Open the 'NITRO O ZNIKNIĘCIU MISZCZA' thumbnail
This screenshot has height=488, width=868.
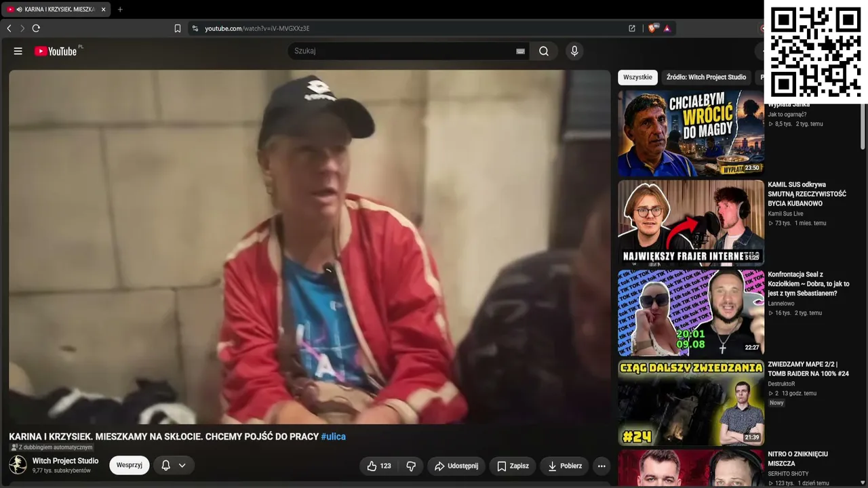pos(691,468)
